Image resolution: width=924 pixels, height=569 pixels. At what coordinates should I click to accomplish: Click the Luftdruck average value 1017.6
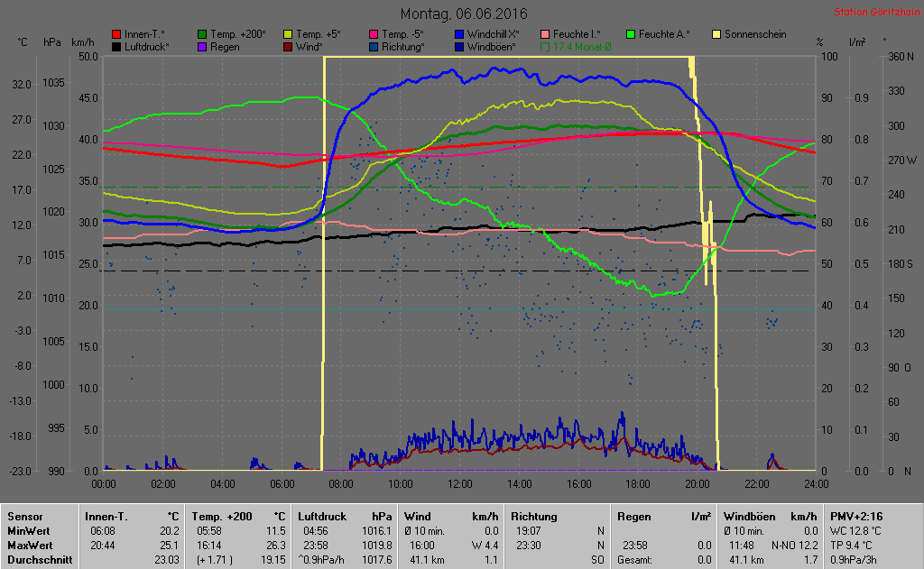click(377, 560)
